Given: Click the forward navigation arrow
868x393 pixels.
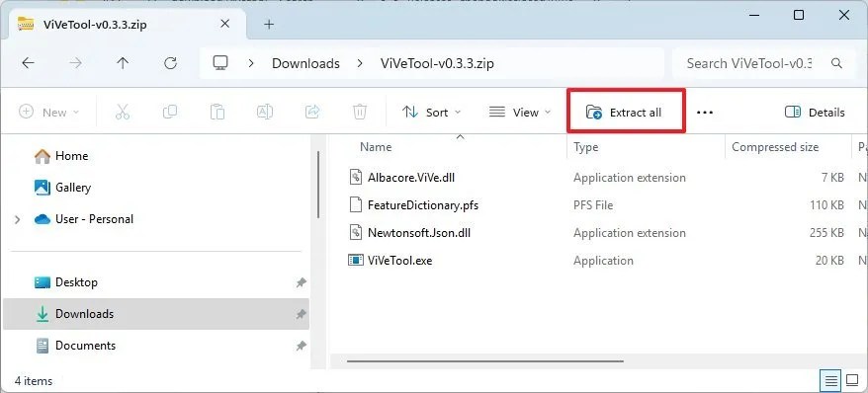Looking at the screenshot, I should (x=75, y=63).
